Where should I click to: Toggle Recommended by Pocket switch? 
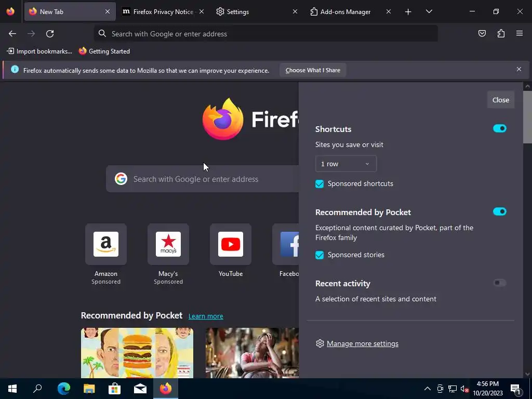click(x=499, y=211)
